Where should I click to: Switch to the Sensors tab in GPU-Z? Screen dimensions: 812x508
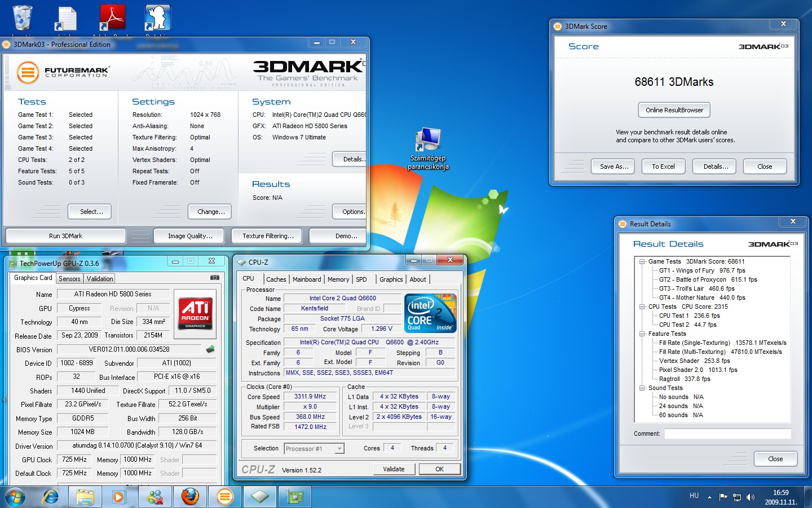click(69, 279)
